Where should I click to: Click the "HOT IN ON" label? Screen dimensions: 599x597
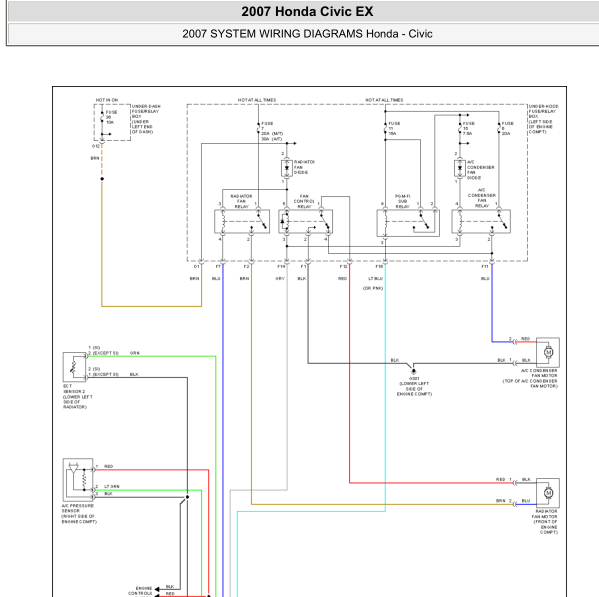coord(107,100)
